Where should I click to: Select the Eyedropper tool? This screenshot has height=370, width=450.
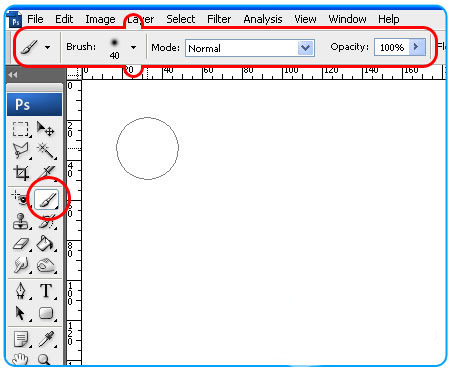click(46, 339)
